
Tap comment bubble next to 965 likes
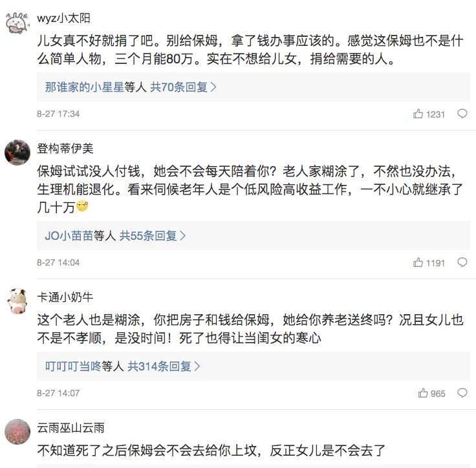pos(462,392)
